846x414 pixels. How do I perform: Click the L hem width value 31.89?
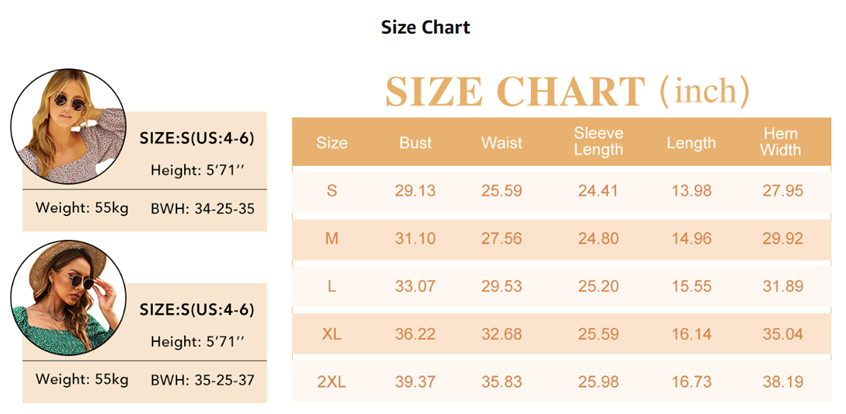click(x=780, y=287)
